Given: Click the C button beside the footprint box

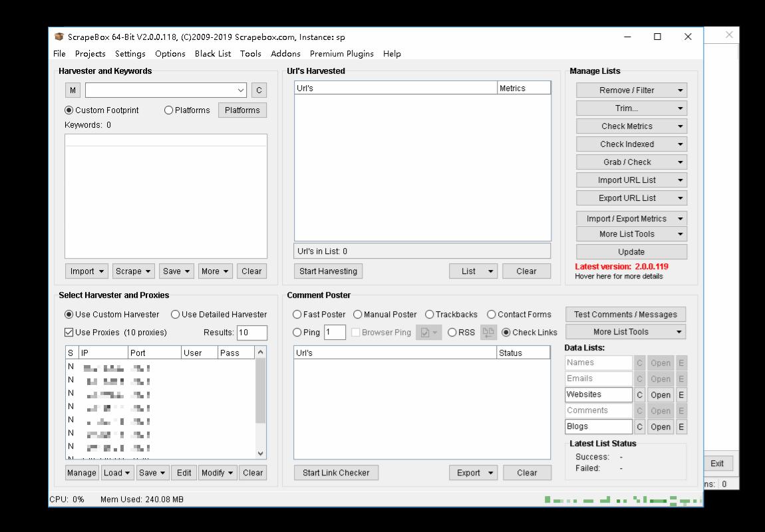Looking at the screenshot, I should [259, 90].
